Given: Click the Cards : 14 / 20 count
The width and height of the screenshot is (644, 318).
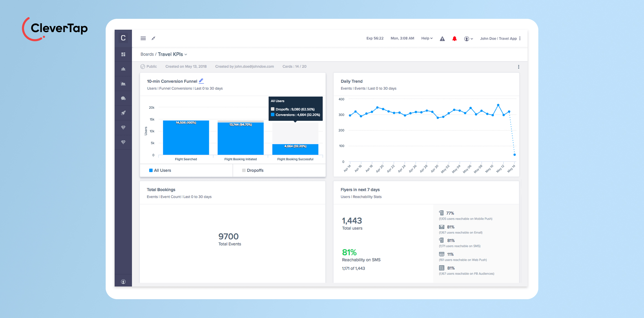Looking at the screenshot, I should pyautogui.click(x=294, y=67).
